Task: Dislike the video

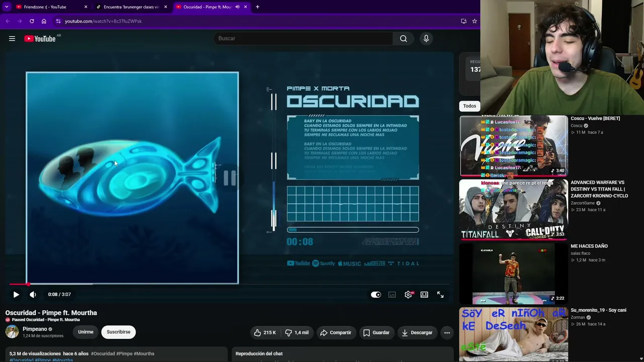Action: coord(296,332)
